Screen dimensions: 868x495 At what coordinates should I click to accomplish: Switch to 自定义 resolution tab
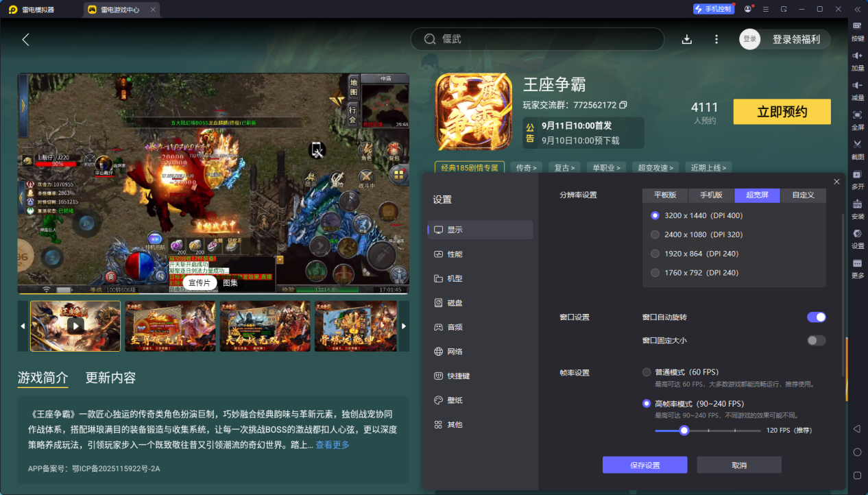pos(804,195)
